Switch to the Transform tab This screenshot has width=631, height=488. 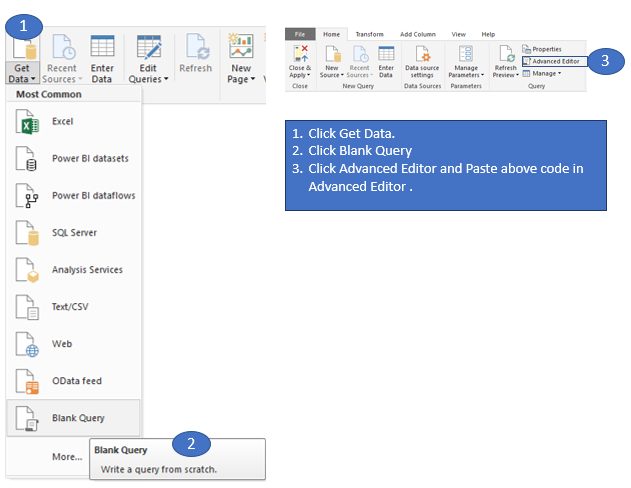coord(369,34)
